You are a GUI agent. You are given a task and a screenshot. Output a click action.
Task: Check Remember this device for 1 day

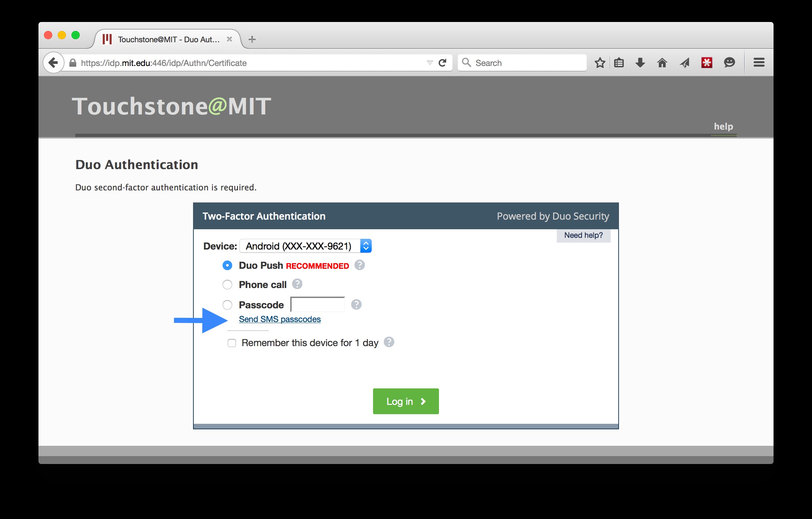[232, 343]
